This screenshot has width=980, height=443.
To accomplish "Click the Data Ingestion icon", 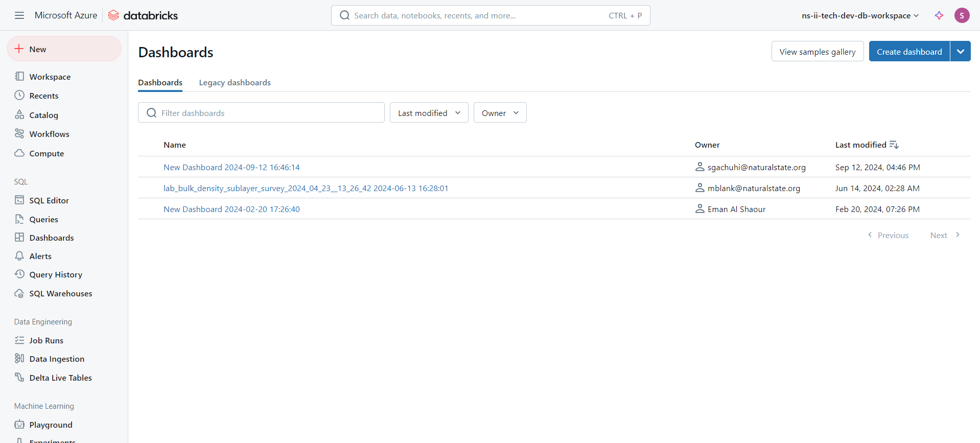I will [19, 358].
